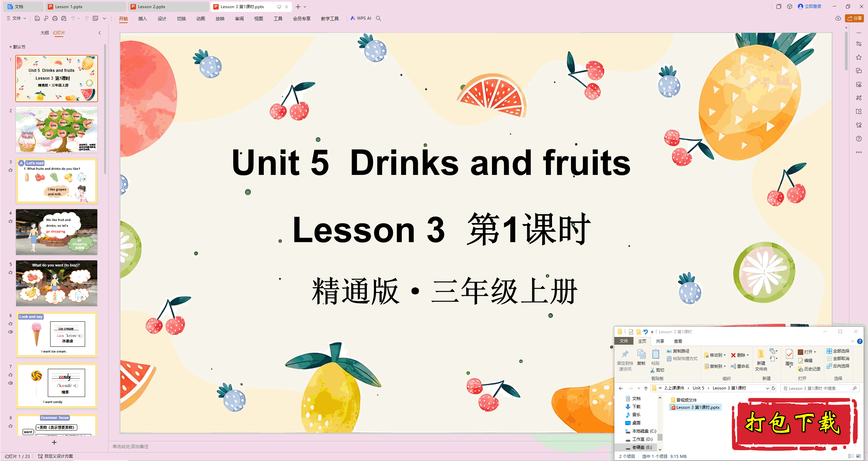The height and width of the screenshot is (461, 868).
Task: Toggle presentation display icon on Lesson 3 tab
Action: coord(279,6)
